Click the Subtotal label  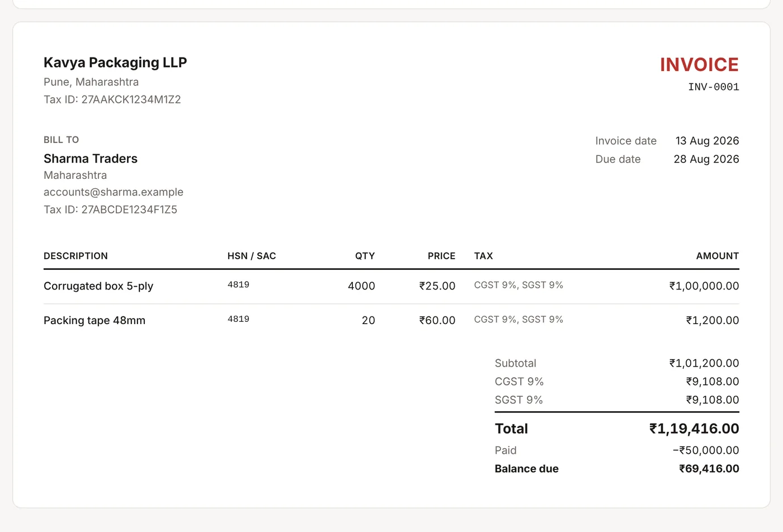516,363
